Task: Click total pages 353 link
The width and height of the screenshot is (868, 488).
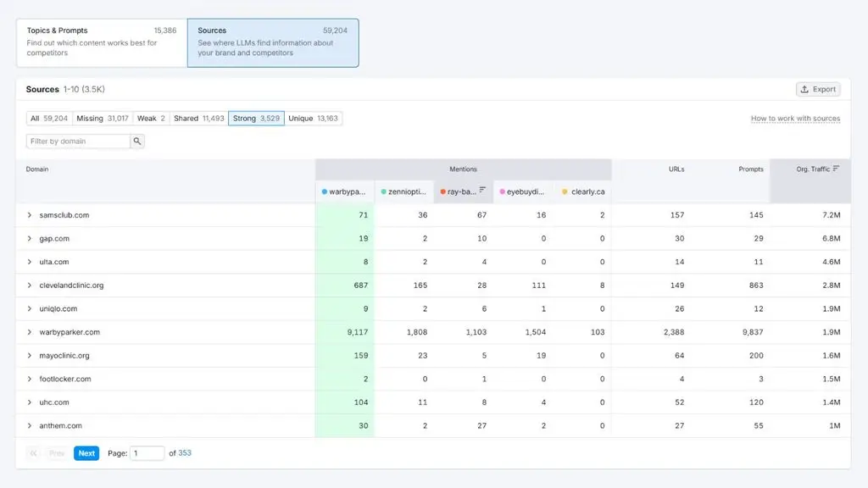Action: click(x=185, y=453)
